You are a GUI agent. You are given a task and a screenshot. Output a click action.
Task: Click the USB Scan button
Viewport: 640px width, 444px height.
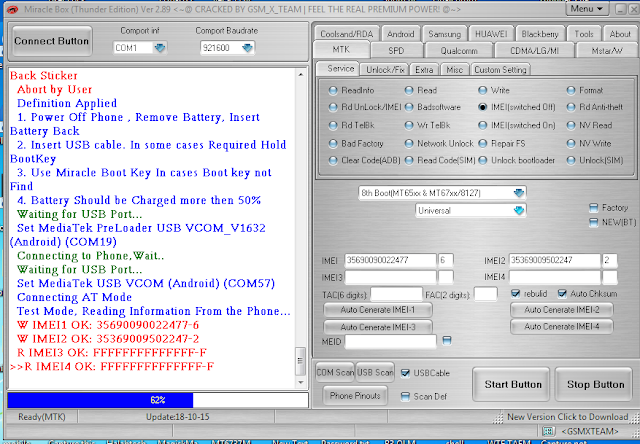pos(375,372)
